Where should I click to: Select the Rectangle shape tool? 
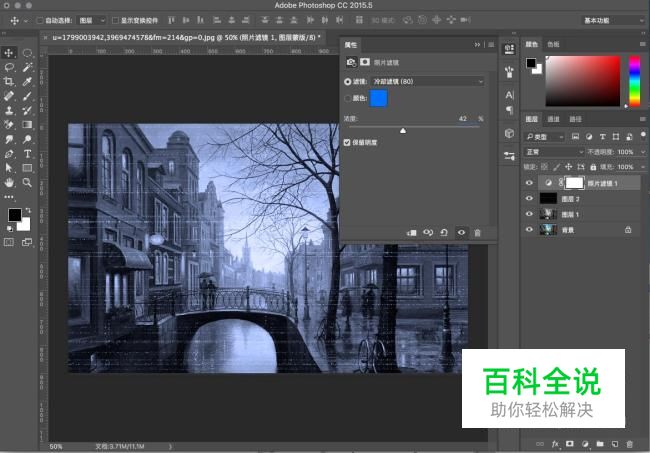[x=27, y=168]
